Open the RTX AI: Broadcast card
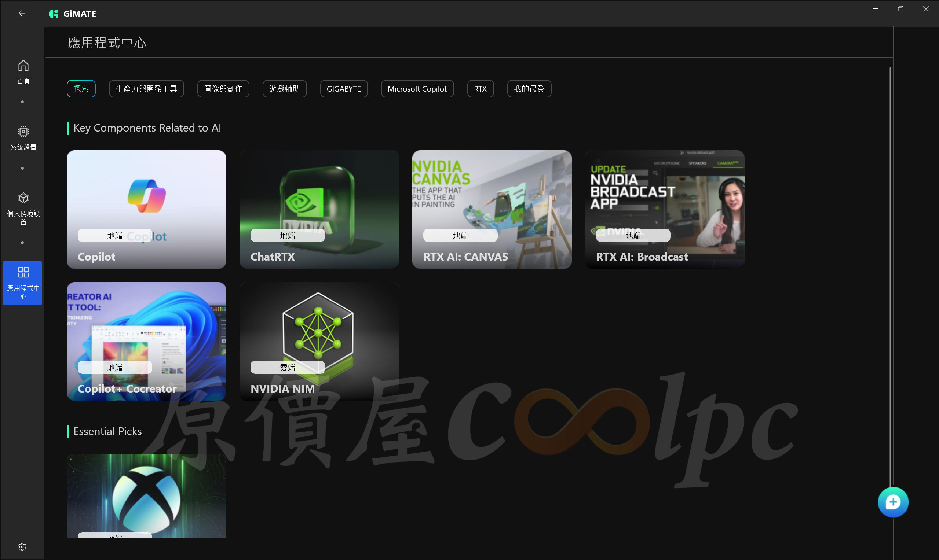 pyautogui.click(x=665, y=209)
